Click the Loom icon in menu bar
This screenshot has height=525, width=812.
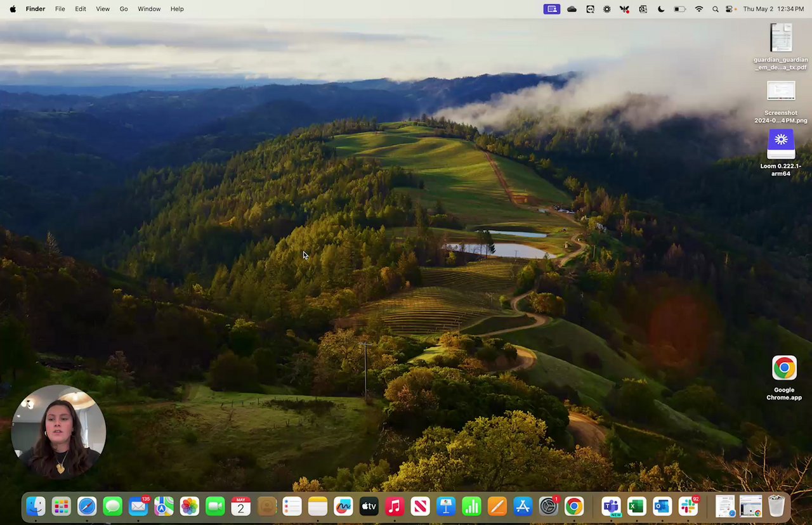point(607,9)
